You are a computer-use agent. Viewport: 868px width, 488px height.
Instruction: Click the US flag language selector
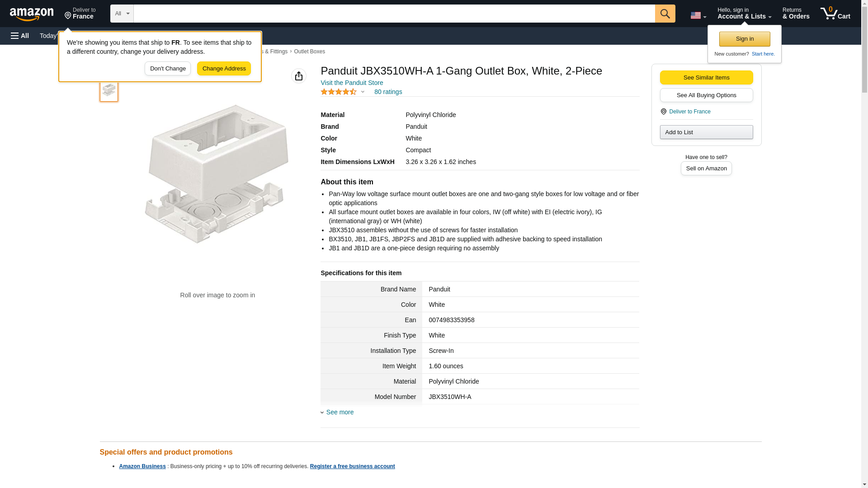coord(698,15)
